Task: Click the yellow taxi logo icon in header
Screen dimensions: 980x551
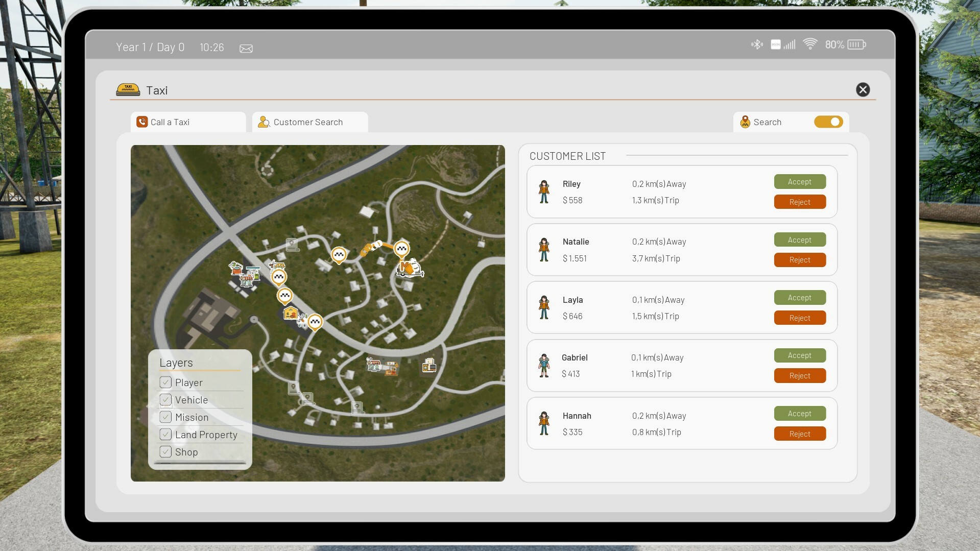Action: point(128,90)
